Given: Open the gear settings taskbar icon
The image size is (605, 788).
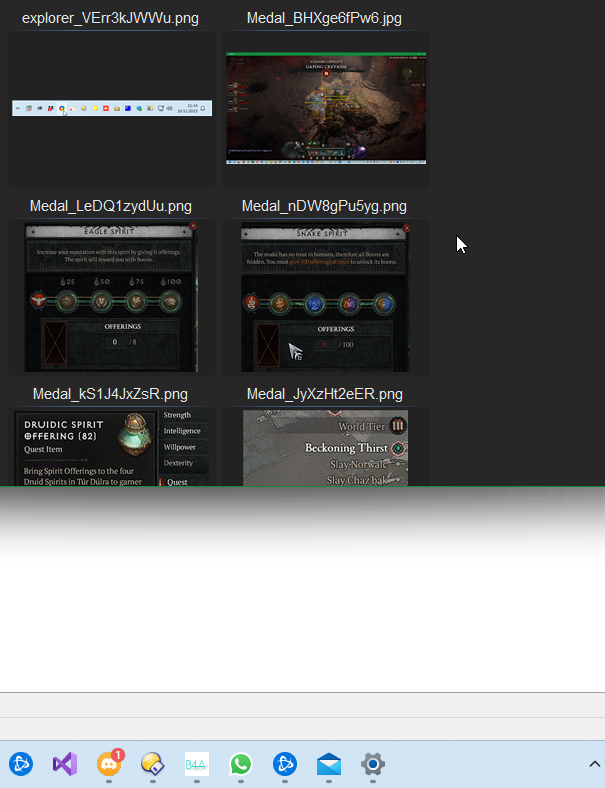Looking at the screenshot, I should click(x=372, y=765).
